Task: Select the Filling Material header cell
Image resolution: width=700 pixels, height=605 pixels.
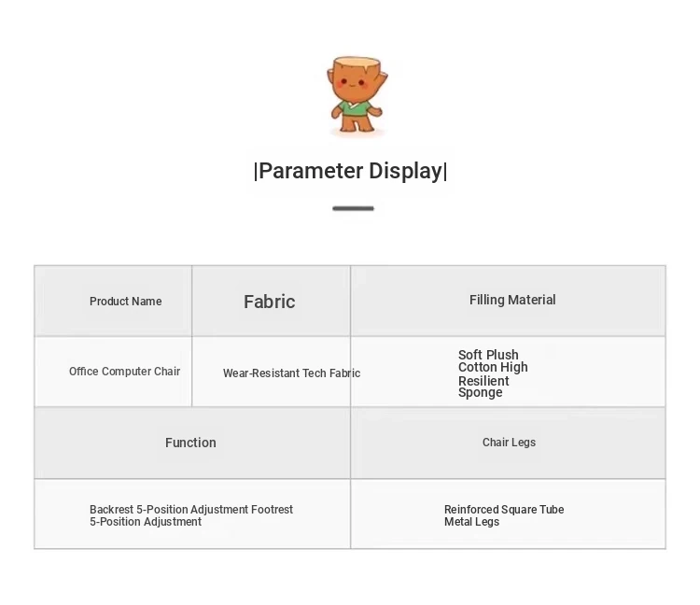Action: click(x=512, y=300)
